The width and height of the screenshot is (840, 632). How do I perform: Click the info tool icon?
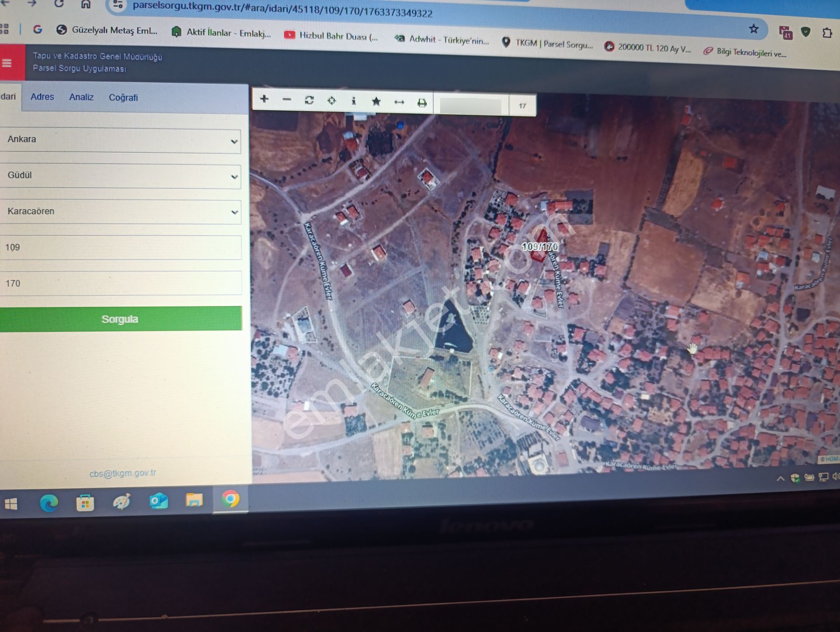click(353, 101)
